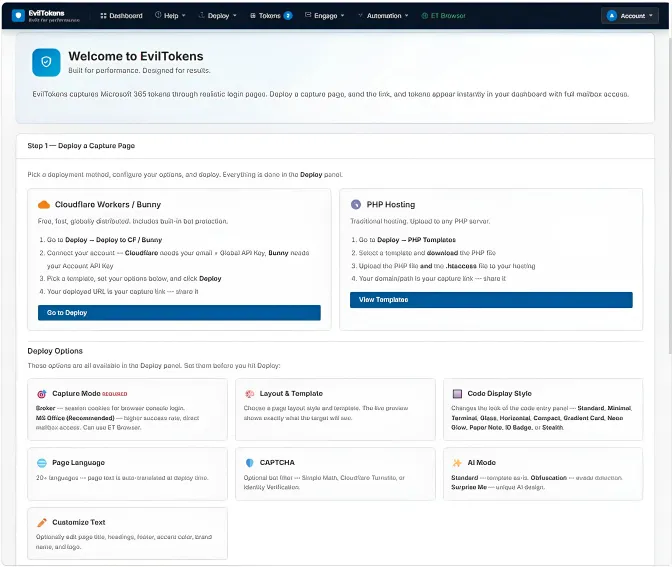Viewport: 672px width, 567px height.
Task: Select the Capture Mode option card title
Action: coord(76,393)
